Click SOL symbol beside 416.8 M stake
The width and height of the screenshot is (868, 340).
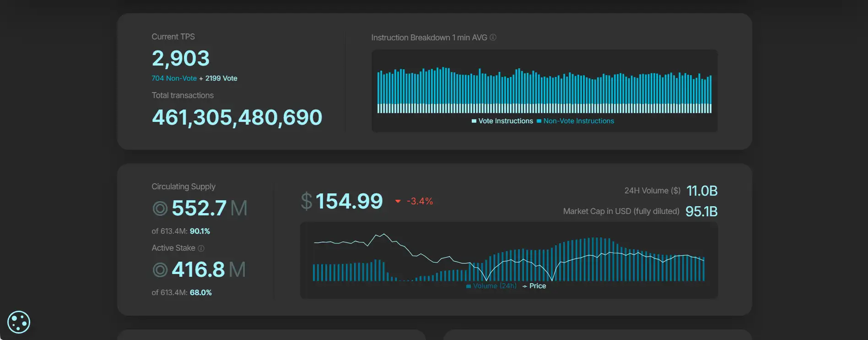click(160, 270)
